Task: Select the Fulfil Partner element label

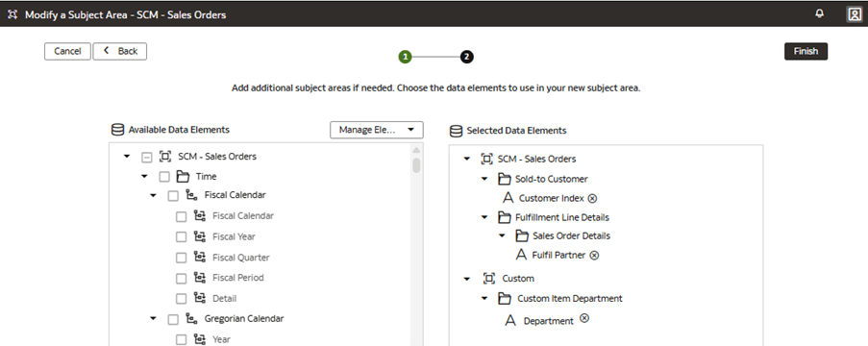Action: [x=558, y=256]
